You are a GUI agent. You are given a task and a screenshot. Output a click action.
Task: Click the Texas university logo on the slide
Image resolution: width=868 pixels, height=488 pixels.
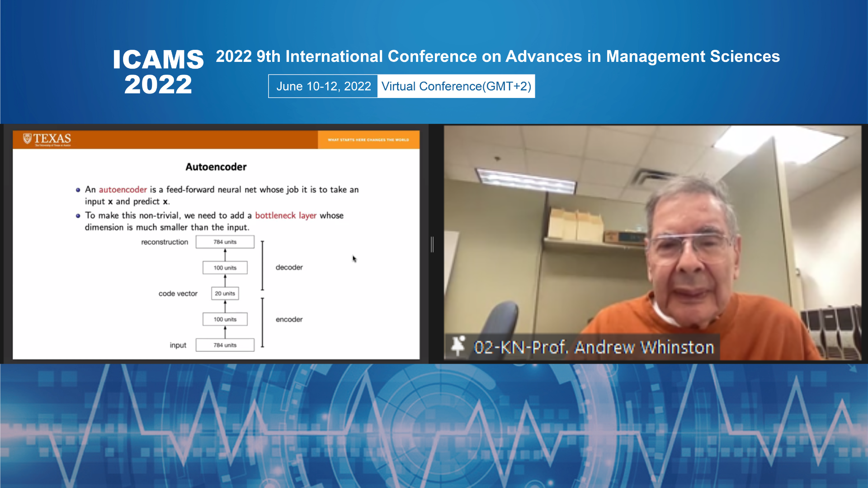coord(47,140)
